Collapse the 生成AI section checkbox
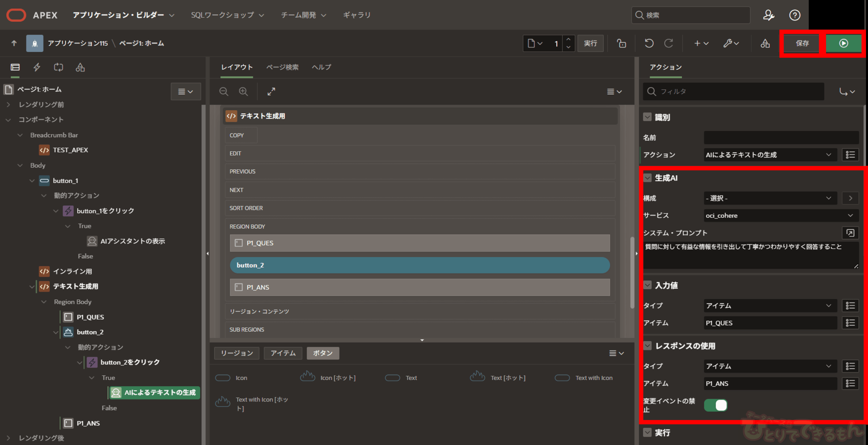This screenshot has width=868, height=445. pyautogui.click(x=647, y=178)
